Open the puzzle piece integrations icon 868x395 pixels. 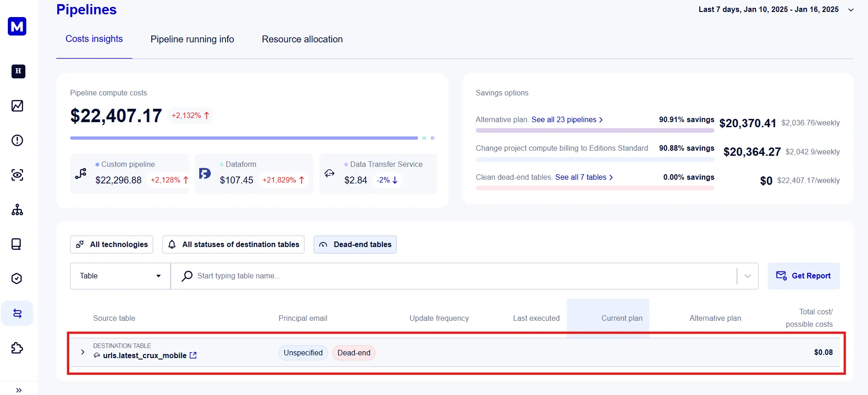pyautogui.click(x=17, y=348)
